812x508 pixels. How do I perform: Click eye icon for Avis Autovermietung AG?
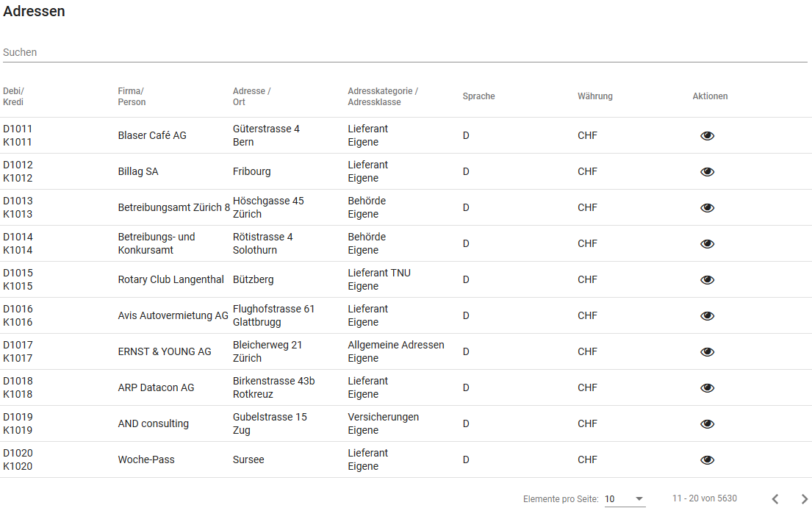pyautogui.click(x=707, y=316)
